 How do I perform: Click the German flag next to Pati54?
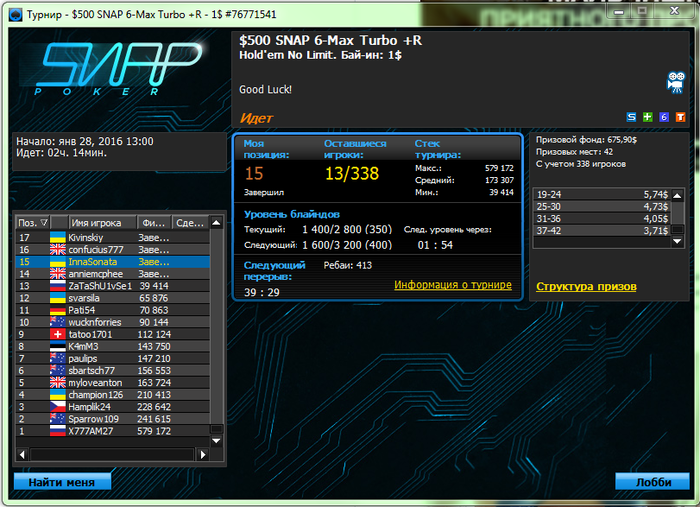coord(58,310)
